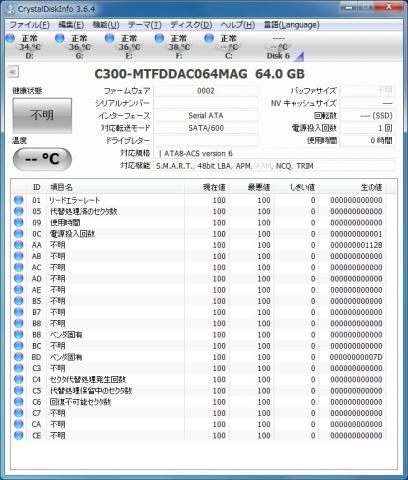The height and width of the screenshot is (480, 408).
Task: Click status icon of row B7
Action: [19, 312]
